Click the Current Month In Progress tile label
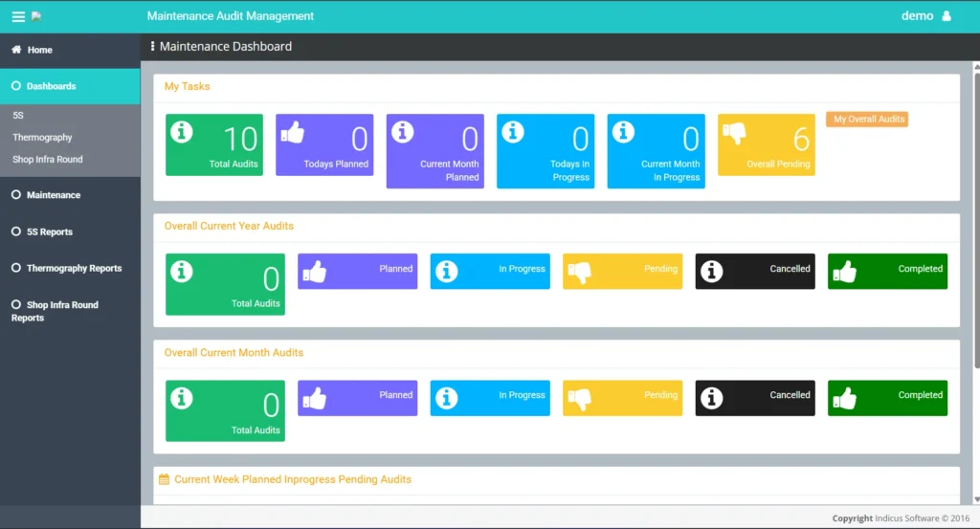This screenshot has height=529, width=980. [x=522, y=395]
